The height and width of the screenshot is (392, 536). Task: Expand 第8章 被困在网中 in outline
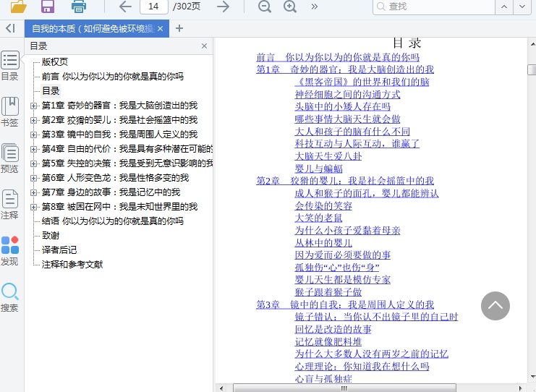33,207
